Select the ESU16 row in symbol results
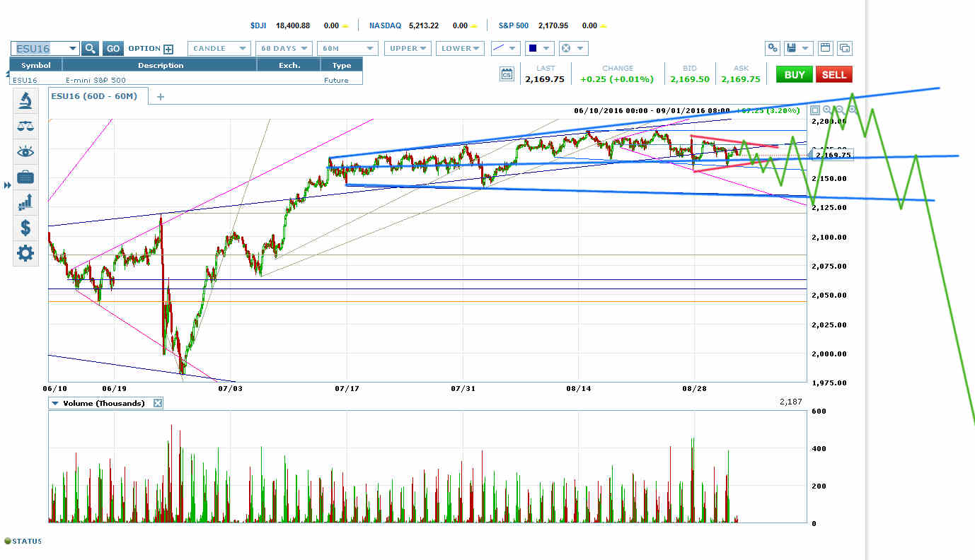The image size is (975, 560). pyautogui.click(x=186, y=80)
